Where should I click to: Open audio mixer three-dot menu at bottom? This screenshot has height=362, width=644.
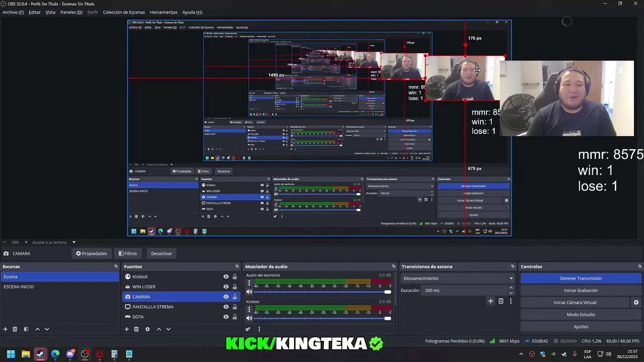(x=259, y=329)
